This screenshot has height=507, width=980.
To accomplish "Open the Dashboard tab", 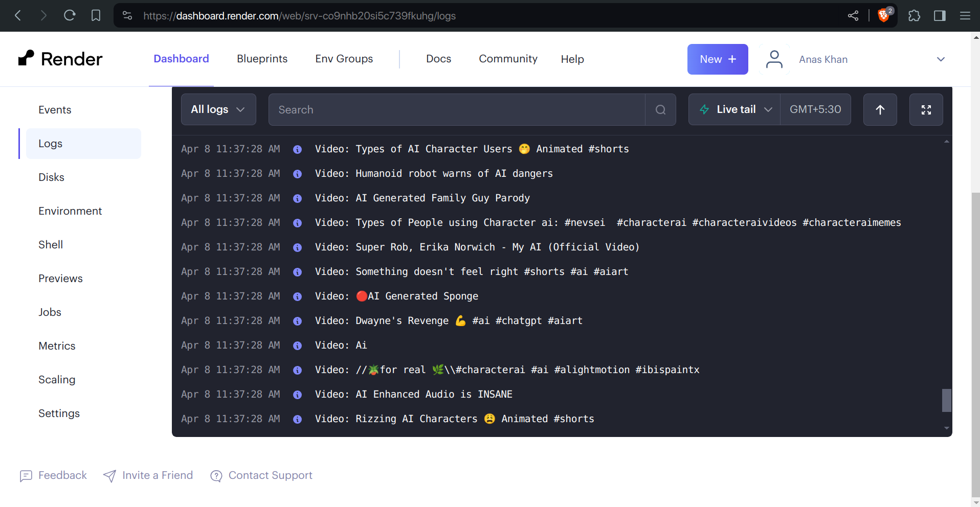I will click(181, 59).
